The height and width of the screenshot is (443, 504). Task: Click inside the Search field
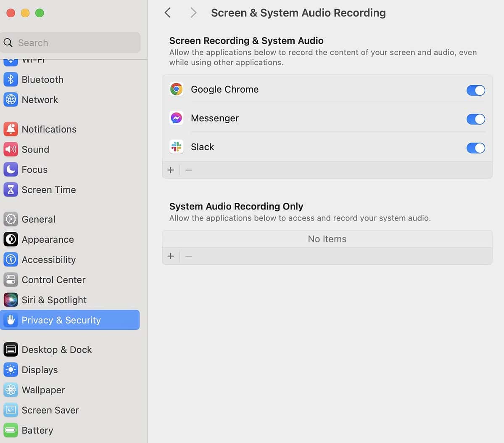70,42
